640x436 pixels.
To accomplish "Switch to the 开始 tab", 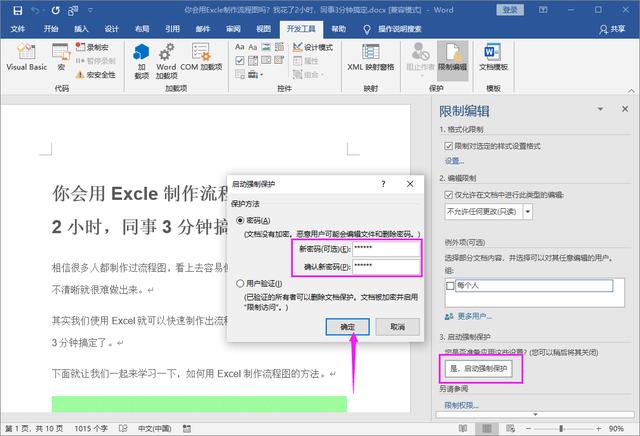I will pos(51,29).
